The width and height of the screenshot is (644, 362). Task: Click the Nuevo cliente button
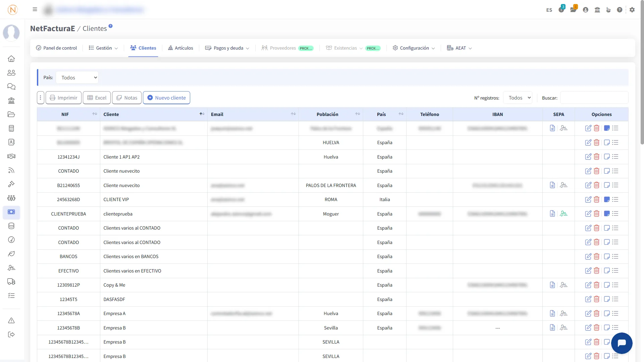pyautogui.click(x=166, y=98)
